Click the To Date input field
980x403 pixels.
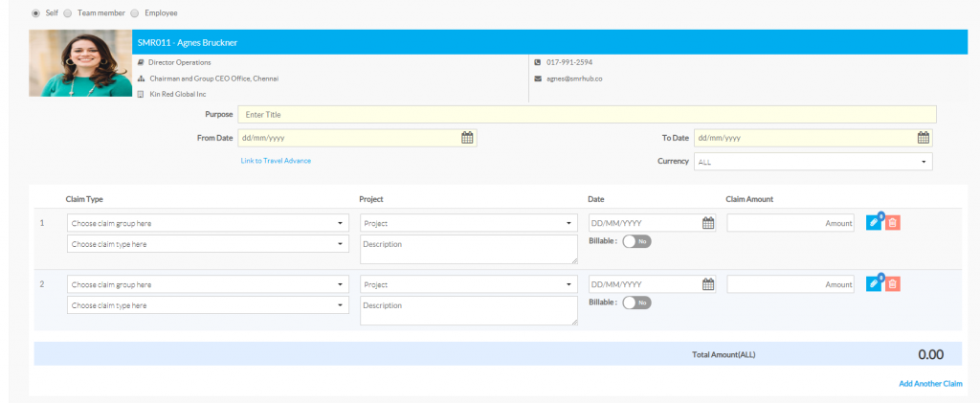pyautogui.click(x=813, y=138)
